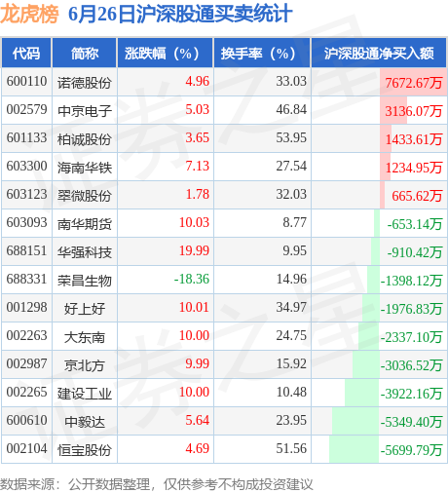Click the -18.36 change value

(x=192, y=279)
